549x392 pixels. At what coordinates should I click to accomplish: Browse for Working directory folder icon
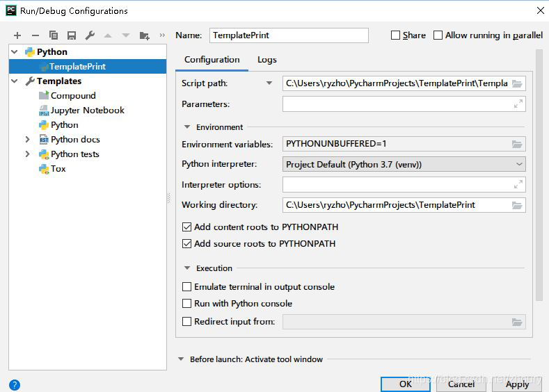pyautogui.click(x=517, y=205)
